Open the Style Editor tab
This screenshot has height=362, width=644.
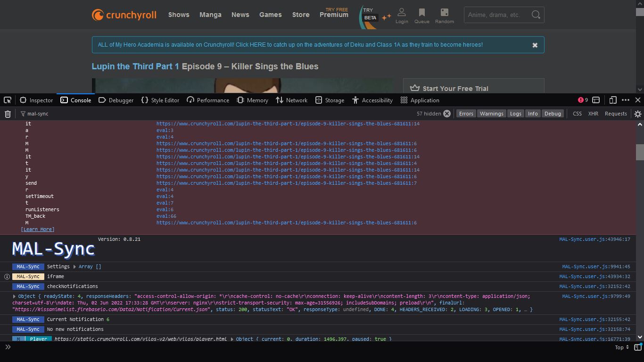(x=160, y=100)
